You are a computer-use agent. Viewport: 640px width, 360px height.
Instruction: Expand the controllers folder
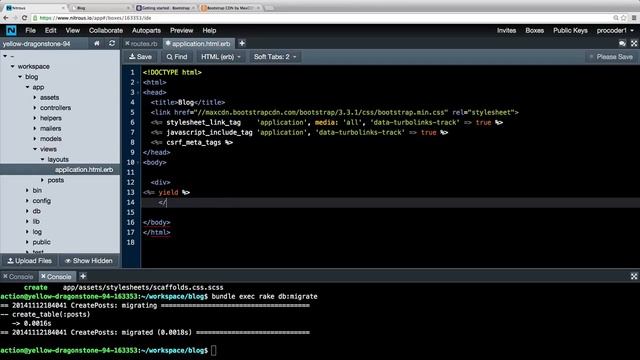pos(35,108)
